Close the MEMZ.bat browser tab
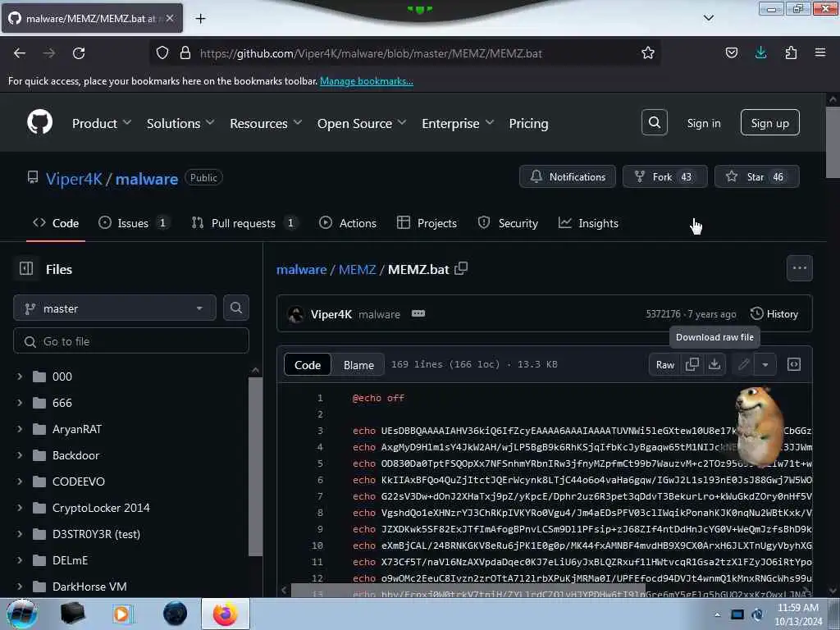 pyautogui.click(x=169, y=18)
